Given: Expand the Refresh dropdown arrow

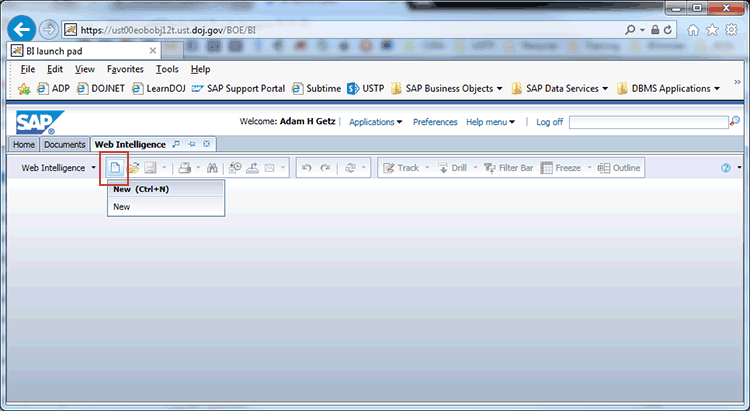Looking at the screenshot, I should [x=364, y=168].
